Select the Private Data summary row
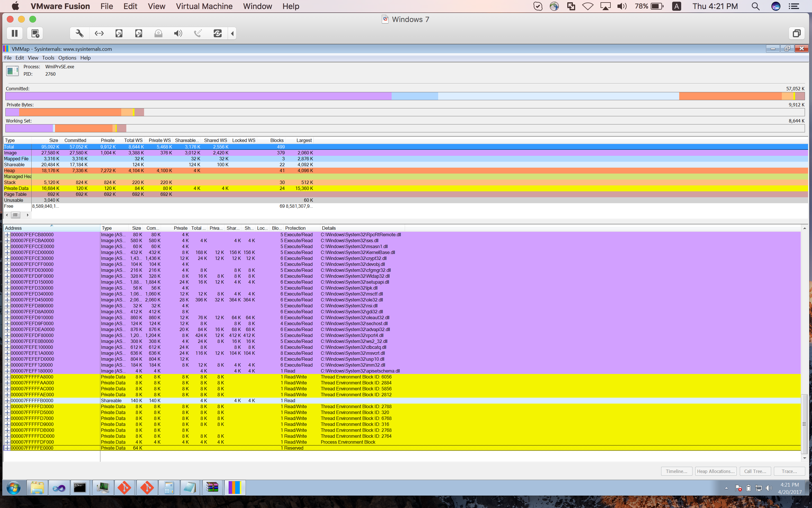Screen dimensions: 812x508 [405, 189]
